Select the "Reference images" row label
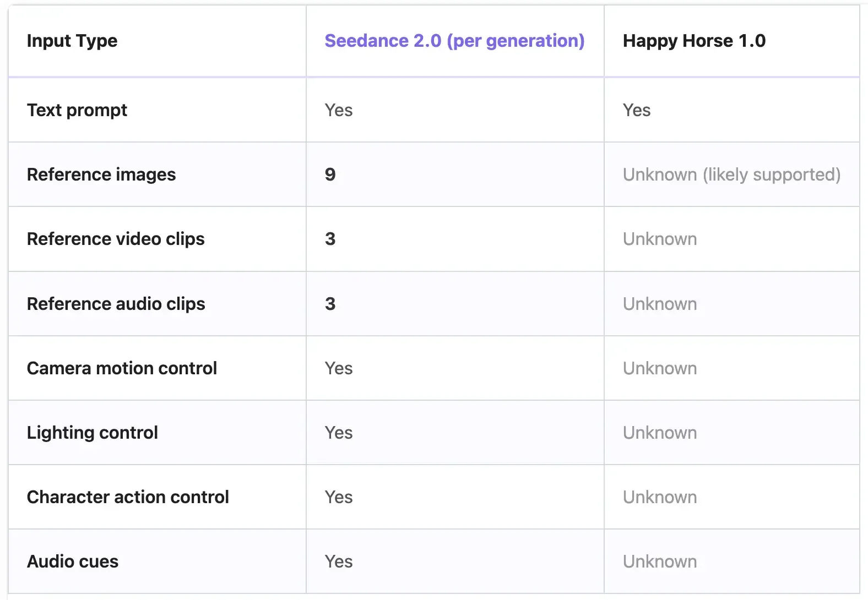This screenshot has width=868, height=600. click(x=101, y=174)
